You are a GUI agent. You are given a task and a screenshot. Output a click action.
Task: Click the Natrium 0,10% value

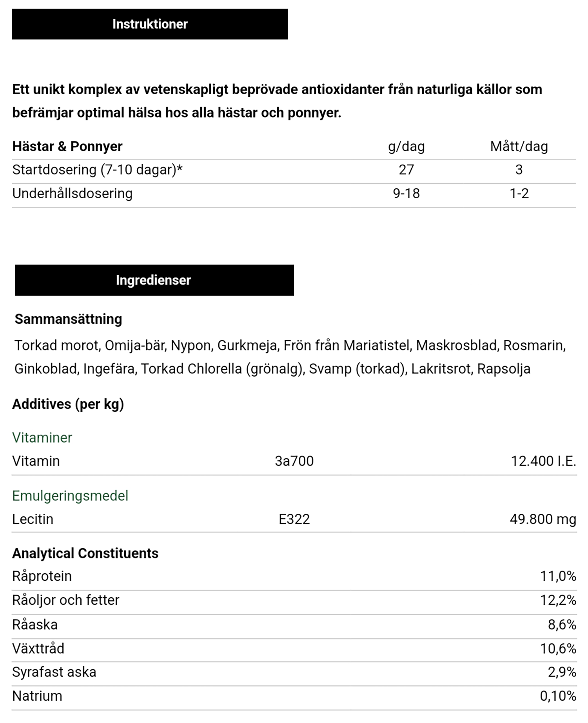click(x=558, y=696)
